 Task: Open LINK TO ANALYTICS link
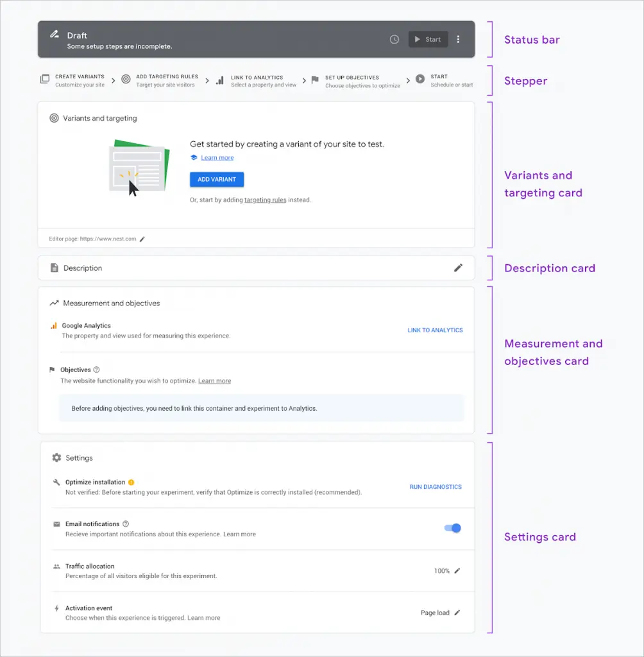435,330
